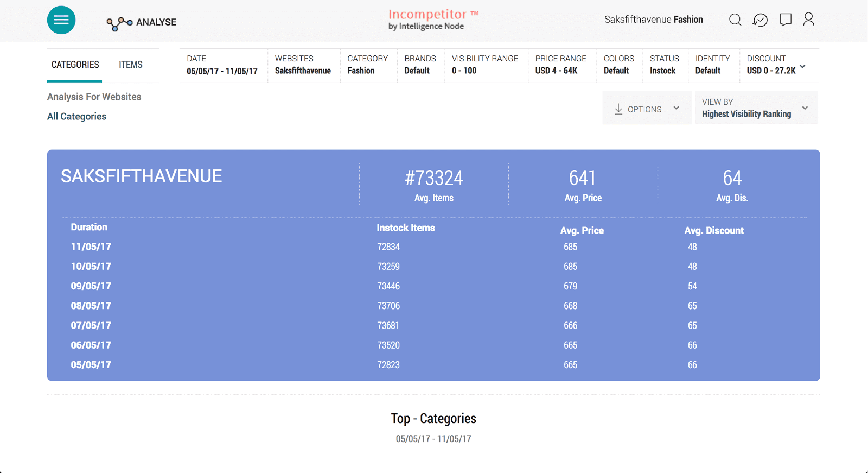Screen dimensions: 868x473
Task: Open search with the magnifier icon
Action: coord(735,20)
